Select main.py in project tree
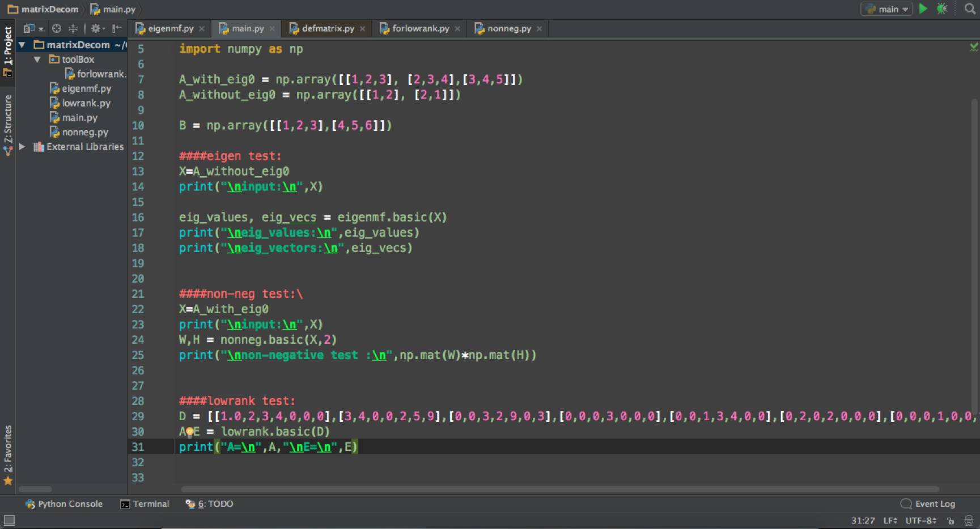Screen dimensions: 980x529 [x=74, y=118]
